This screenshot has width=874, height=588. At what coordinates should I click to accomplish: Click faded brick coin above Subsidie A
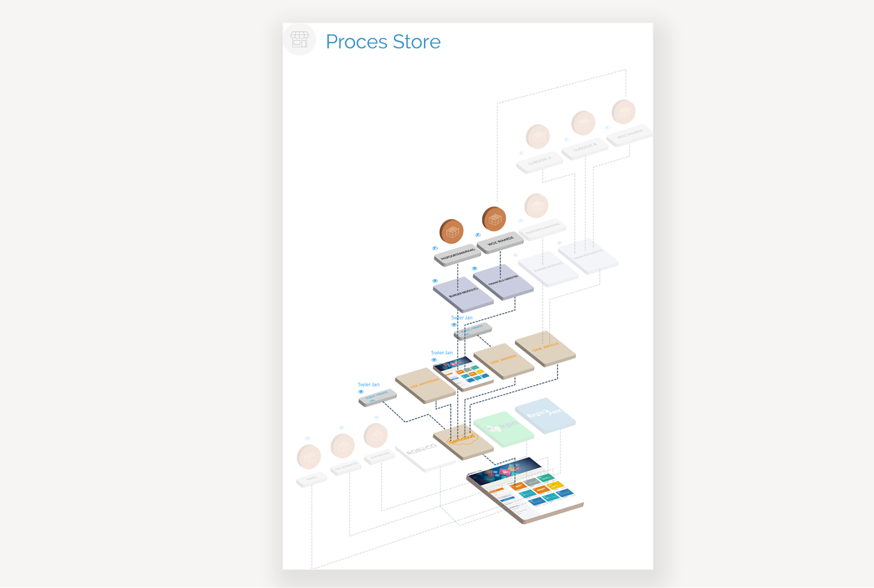[x=538, y=136]
